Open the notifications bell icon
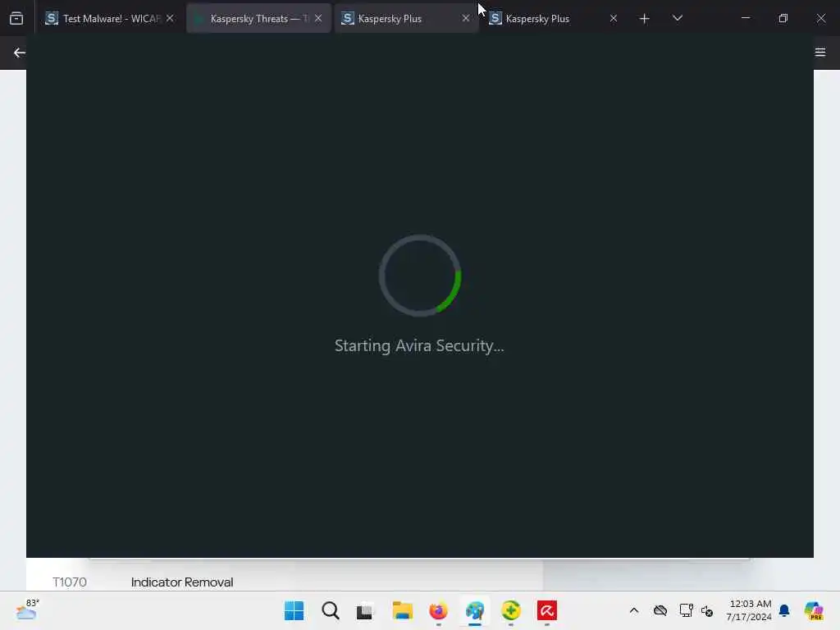This screenshot has height=630, width=840. coord(785,610)
